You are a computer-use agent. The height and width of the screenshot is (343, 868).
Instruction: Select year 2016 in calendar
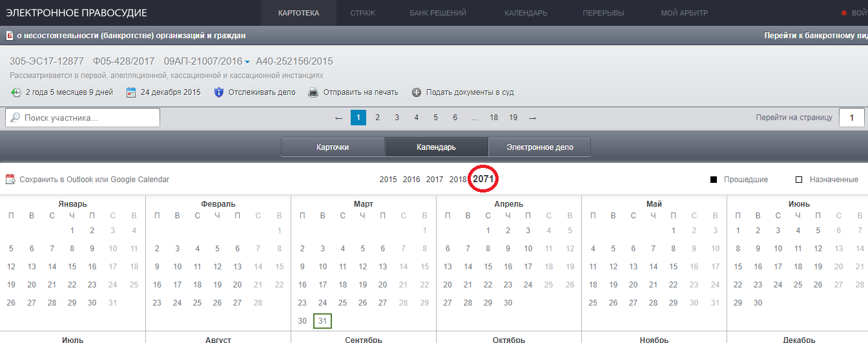pyautogui.click(x=411, y=180)
